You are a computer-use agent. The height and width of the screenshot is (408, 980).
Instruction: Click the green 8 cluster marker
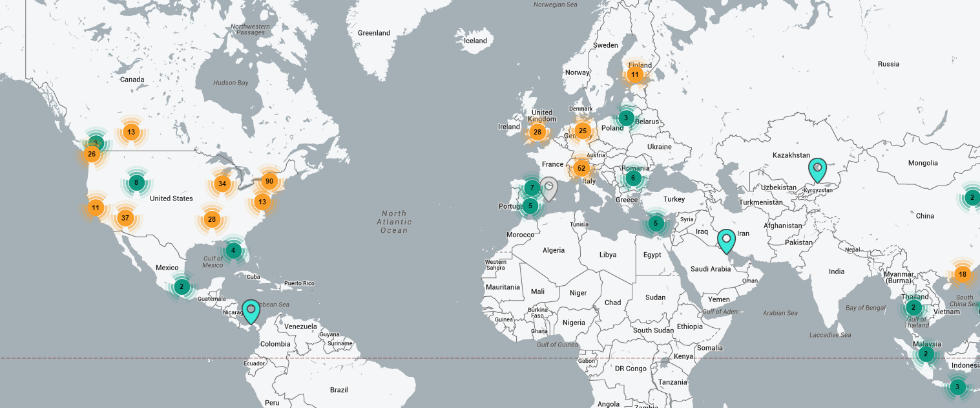[136, 182]
